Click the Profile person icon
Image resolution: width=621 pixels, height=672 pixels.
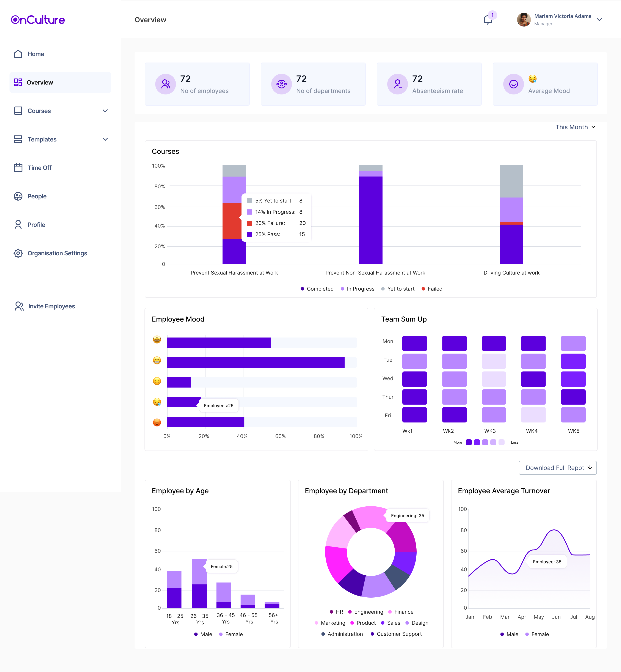[x=18, y=225]
